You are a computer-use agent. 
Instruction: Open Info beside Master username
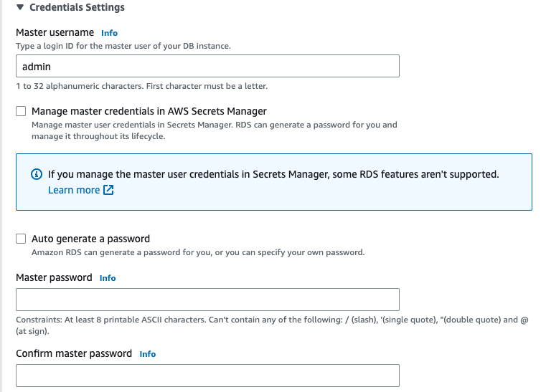109,33
